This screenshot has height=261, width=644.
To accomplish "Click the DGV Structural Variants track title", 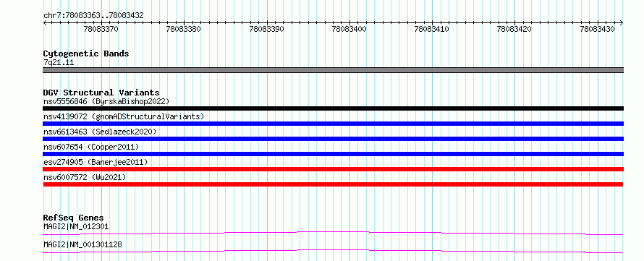I will pos(101,93).
